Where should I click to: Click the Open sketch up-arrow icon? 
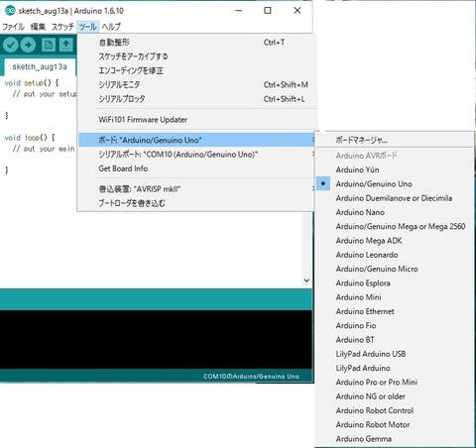(66, 45)
